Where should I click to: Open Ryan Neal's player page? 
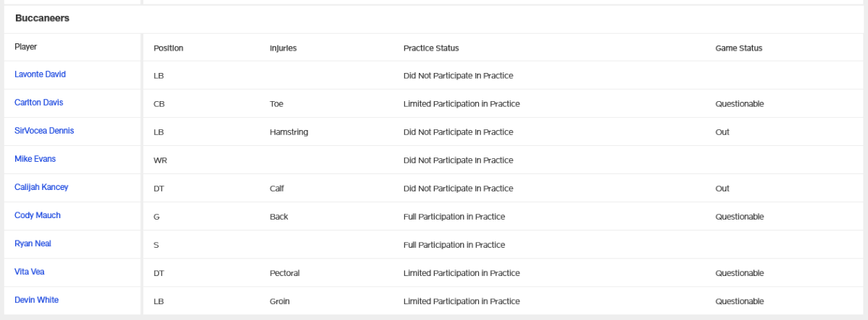point(33,243)
